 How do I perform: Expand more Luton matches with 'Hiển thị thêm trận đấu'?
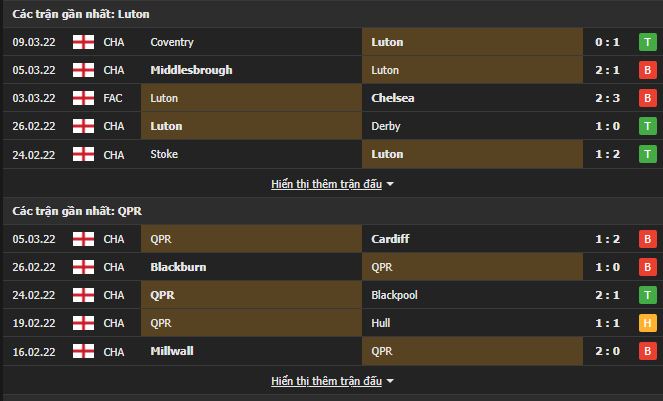326,184
